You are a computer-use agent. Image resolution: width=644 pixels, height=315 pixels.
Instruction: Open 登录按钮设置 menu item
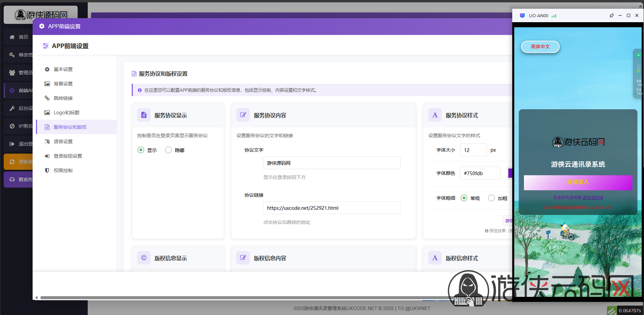[76, 156]
